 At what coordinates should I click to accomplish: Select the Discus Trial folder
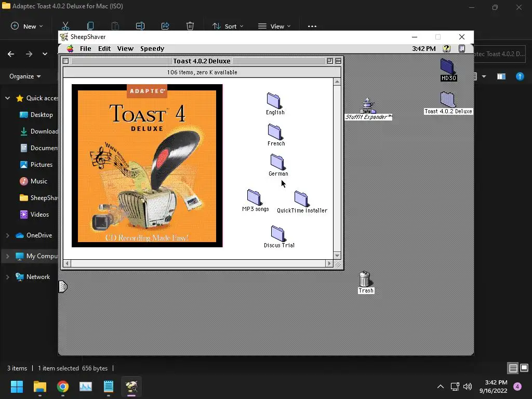coord(278,234)
